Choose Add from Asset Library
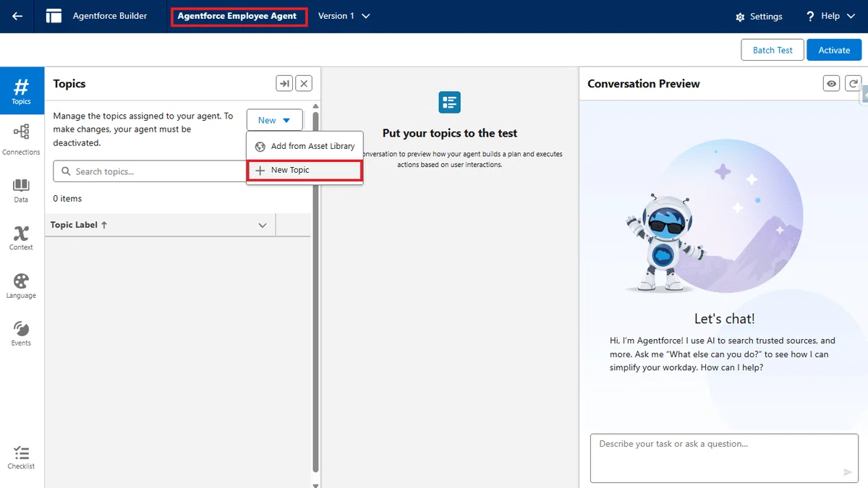The image size is (868, 488). 305,146
